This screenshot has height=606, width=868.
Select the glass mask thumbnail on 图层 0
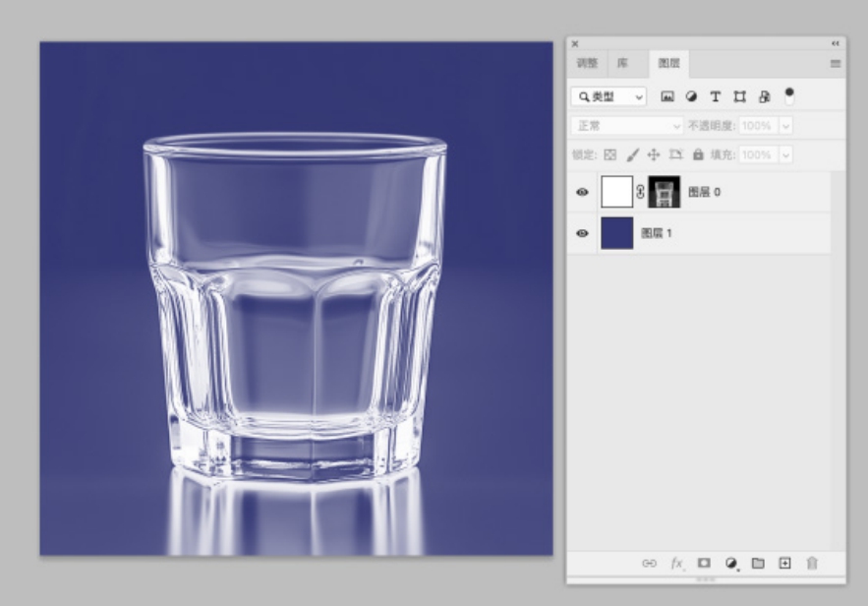pos(665,192)
